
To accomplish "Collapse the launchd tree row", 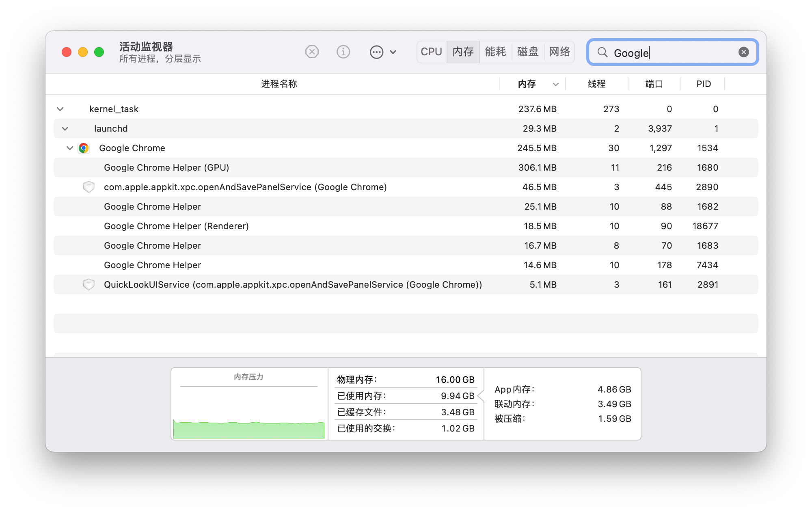I will [65, 128].
